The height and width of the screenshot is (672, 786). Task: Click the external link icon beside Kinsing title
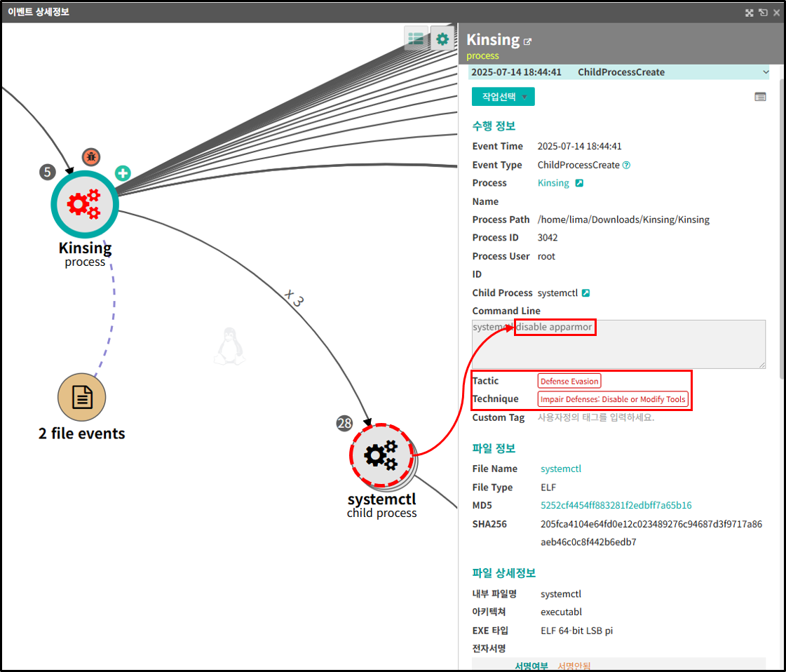point(527,41)
